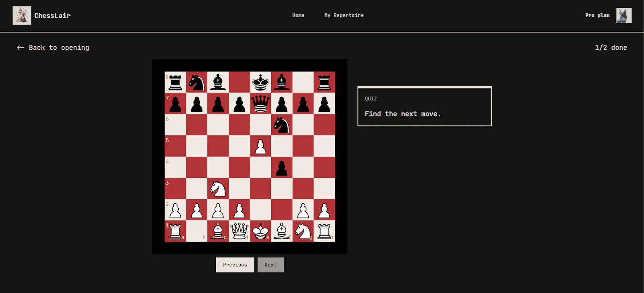This screenshot has width=644, height=293.
Task: Select the white pawn on a2
Action: (x=175, y=210)
